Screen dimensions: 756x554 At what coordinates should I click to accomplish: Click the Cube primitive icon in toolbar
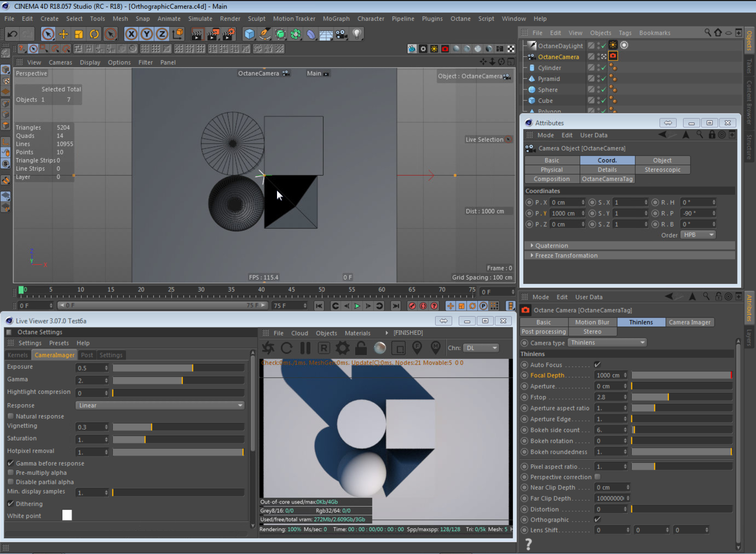pyautogui.click(x=249, y=34)
